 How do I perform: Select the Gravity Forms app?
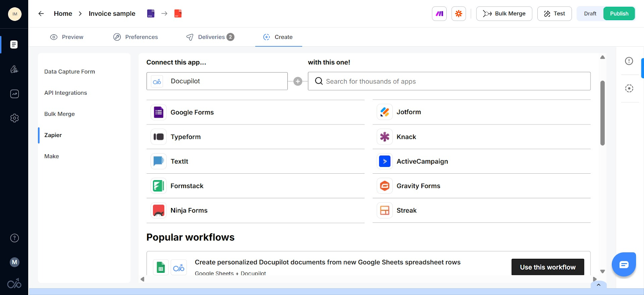click(x=482, y=186)
